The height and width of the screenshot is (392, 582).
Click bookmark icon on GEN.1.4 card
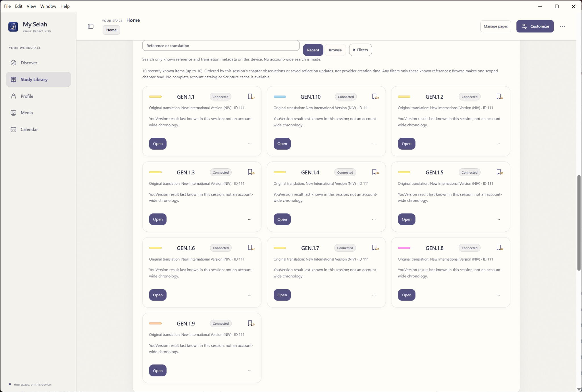click(x=375, y=172)
